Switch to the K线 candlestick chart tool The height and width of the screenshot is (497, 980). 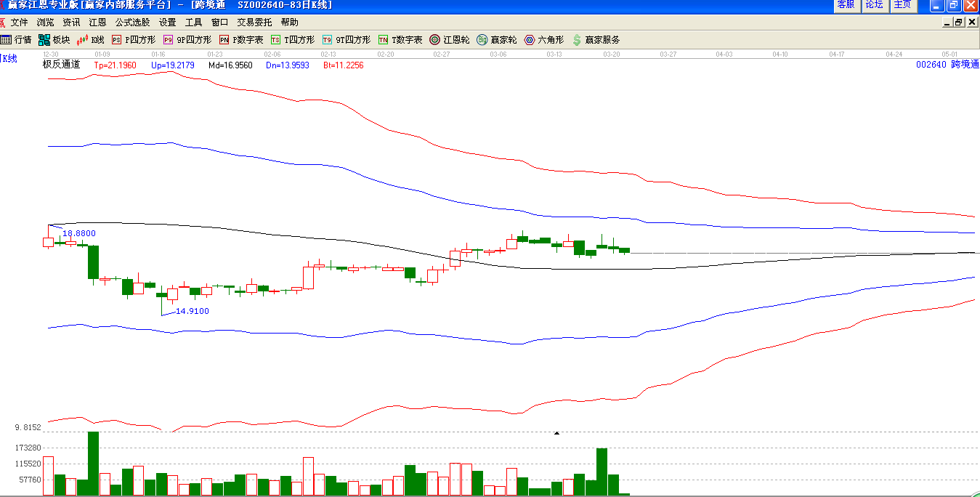point(90,40)
